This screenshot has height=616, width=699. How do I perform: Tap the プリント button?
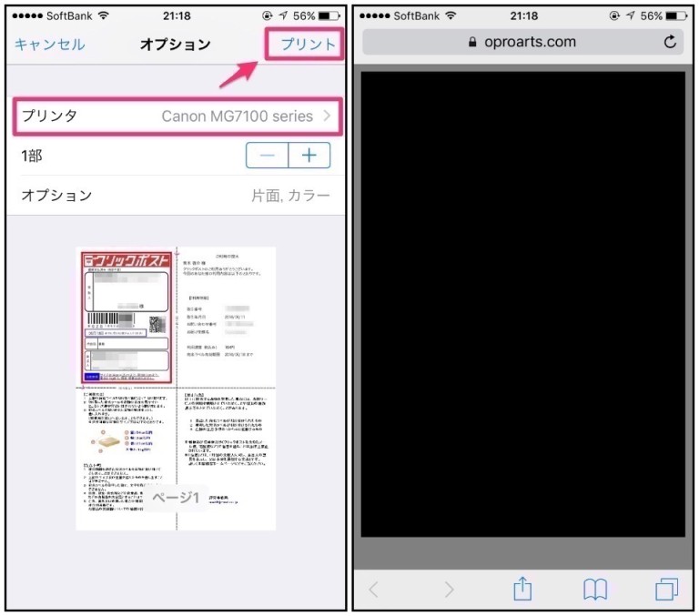(x=308, y=44)
